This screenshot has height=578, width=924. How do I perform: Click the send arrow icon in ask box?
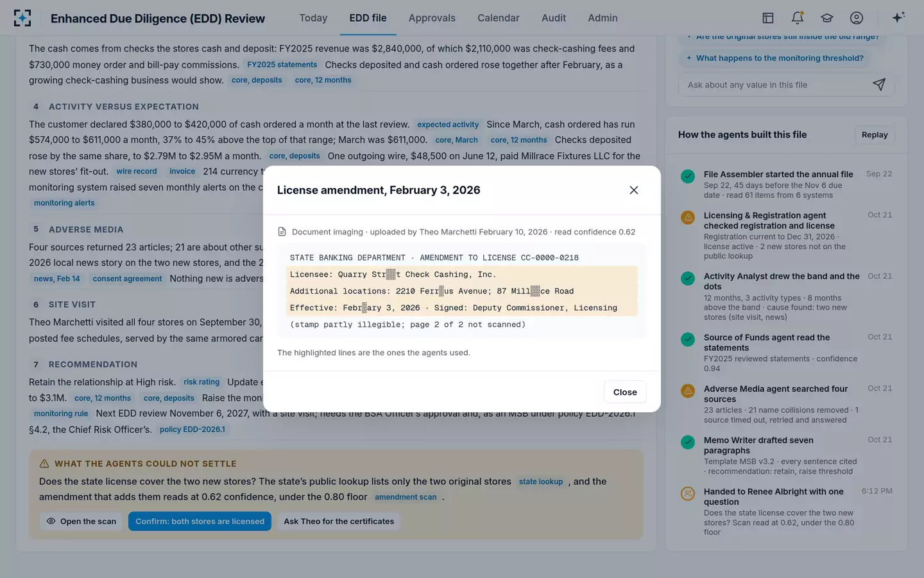879,84
